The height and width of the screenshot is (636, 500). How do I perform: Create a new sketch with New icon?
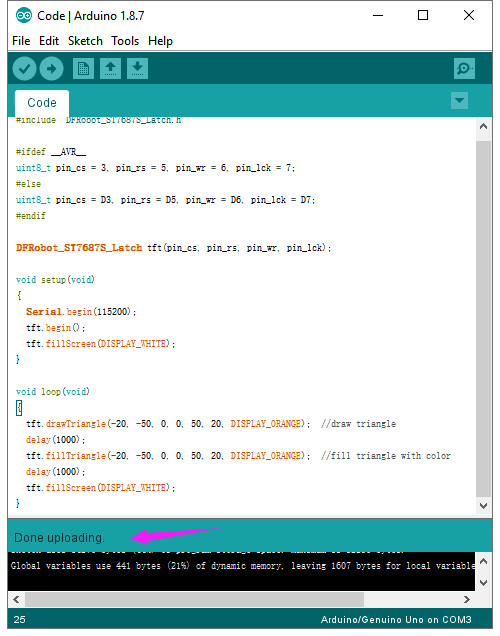point(83,69)
